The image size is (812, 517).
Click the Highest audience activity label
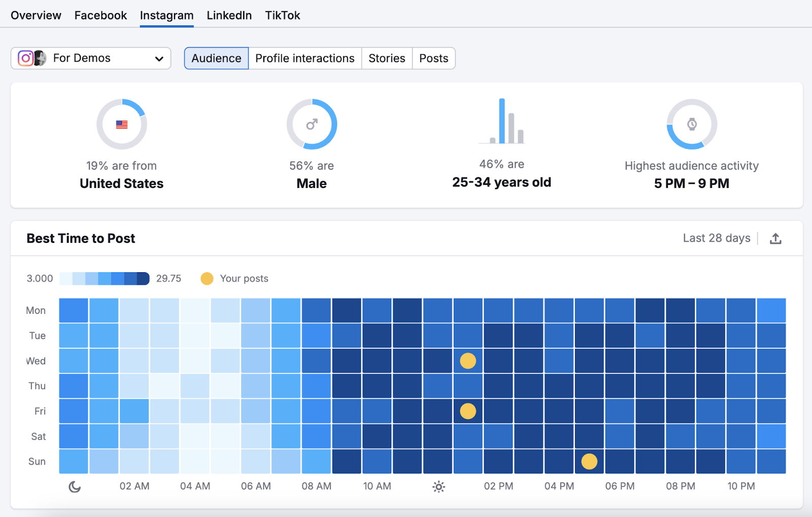(692, 166)
